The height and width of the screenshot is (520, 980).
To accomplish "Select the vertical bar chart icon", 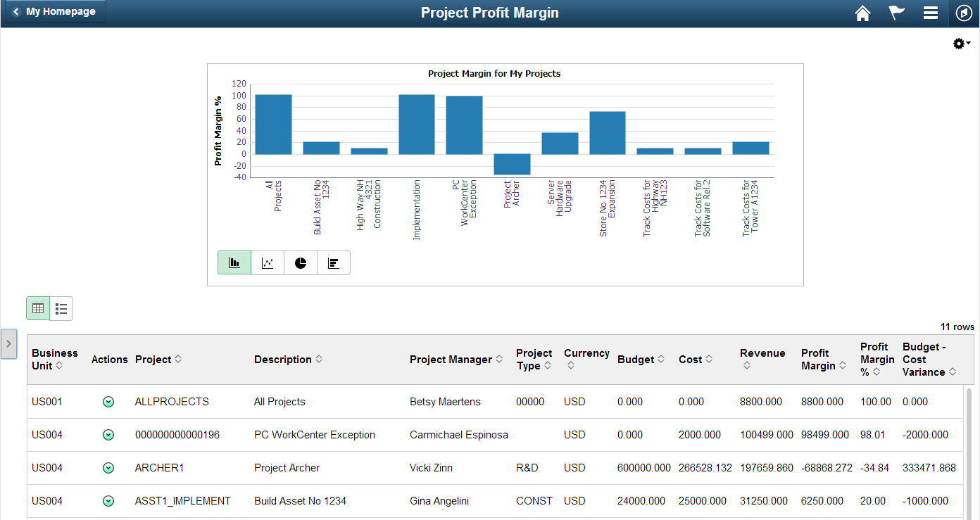I will [234, 262].
